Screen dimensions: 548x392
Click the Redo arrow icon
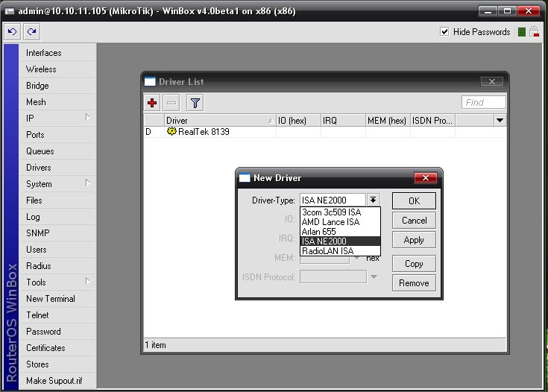(32, 32)
